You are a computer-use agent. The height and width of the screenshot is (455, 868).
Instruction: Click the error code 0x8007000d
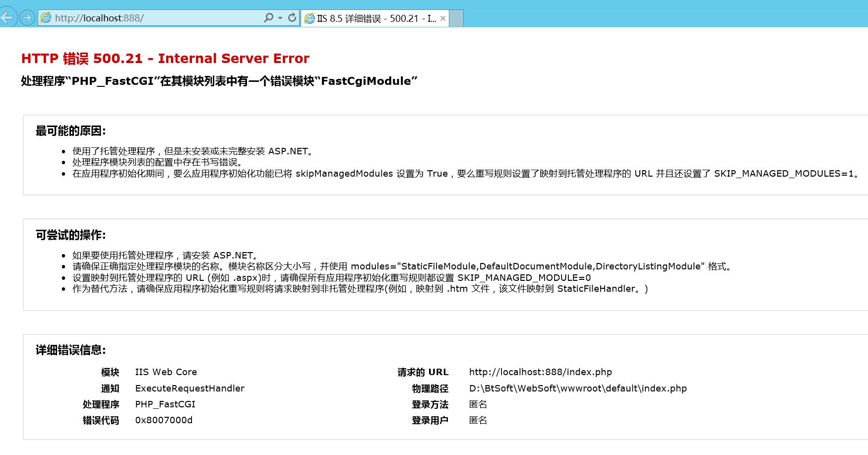pyautogui.click(x=164, y=420)
